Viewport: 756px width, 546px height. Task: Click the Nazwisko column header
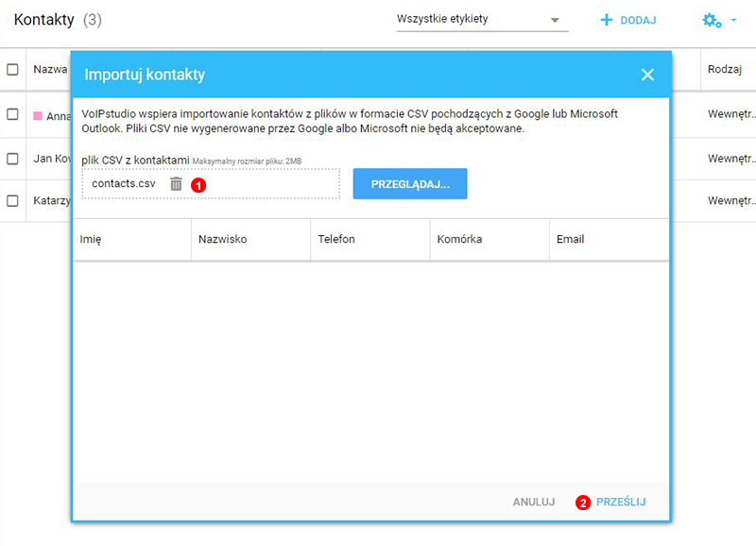click(225, 239)
